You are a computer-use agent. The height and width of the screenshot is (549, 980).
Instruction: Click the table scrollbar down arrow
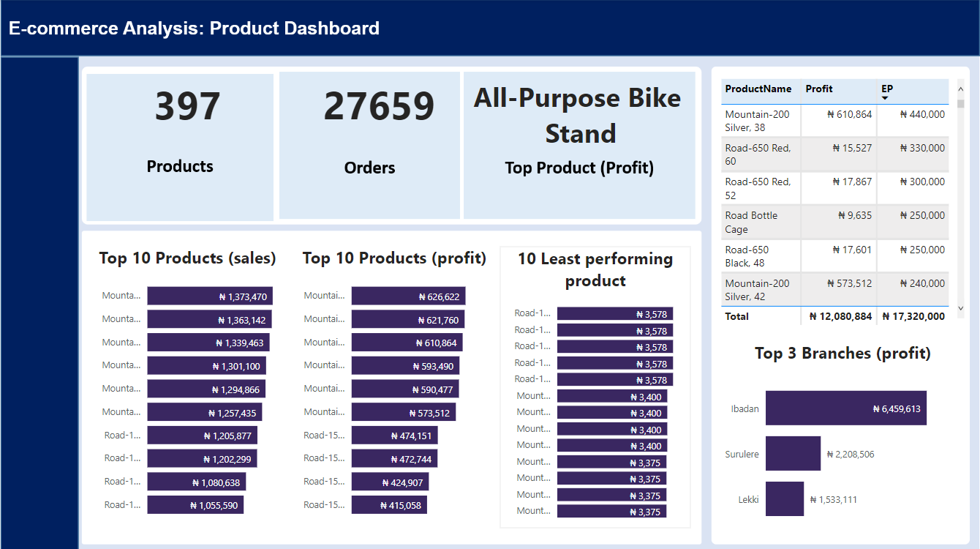tap(961, 309)
